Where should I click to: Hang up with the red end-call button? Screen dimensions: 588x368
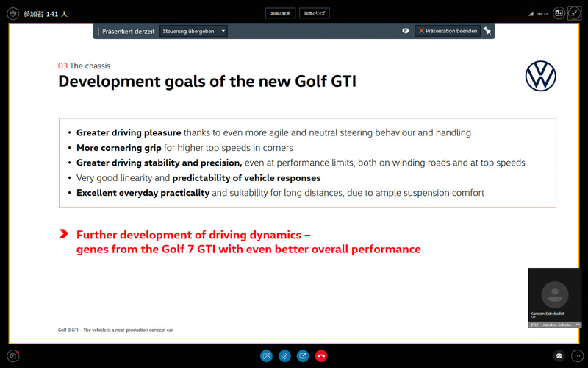point(321,355)
